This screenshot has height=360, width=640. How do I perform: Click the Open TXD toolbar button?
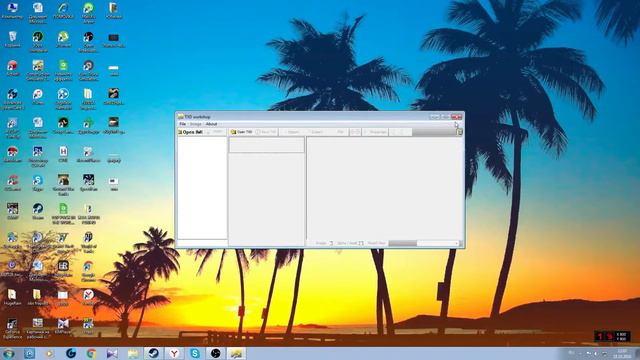click(241, 132)
